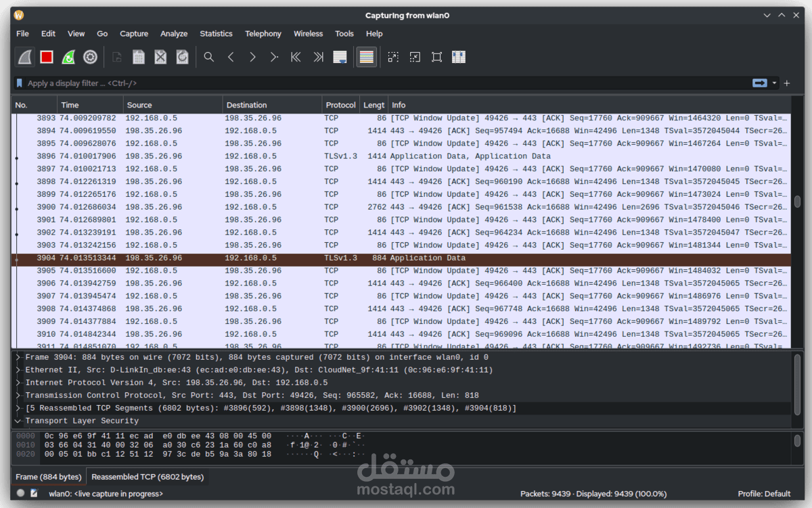Open capture options gear icon
Screen dimensions: 812x508
point(90,57)
